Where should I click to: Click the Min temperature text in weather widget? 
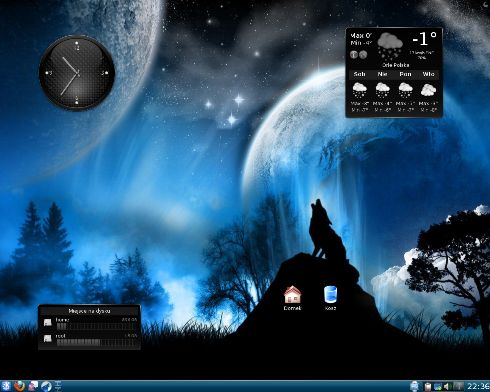(x=361, y=43)
